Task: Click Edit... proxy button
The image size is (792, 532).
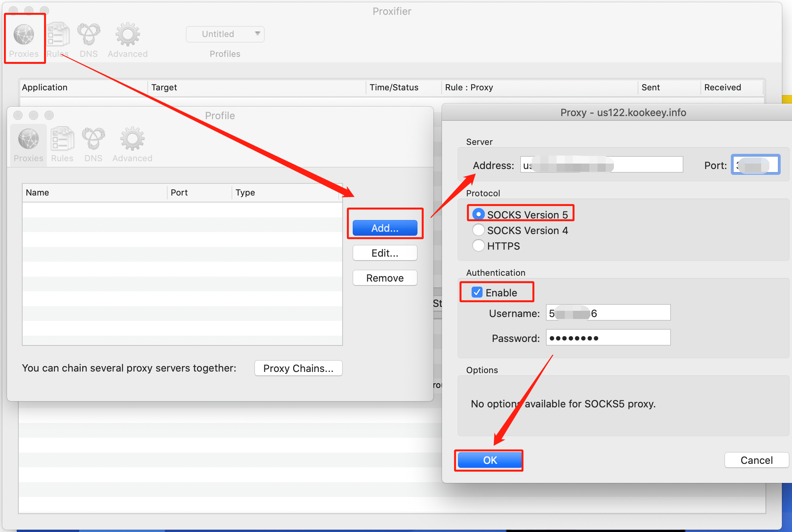Action: pos(385,253)
